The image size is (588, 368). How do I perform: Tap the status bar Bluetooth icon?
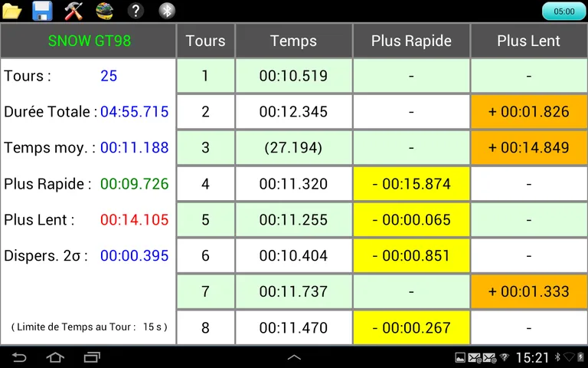(x=557, y=357)
